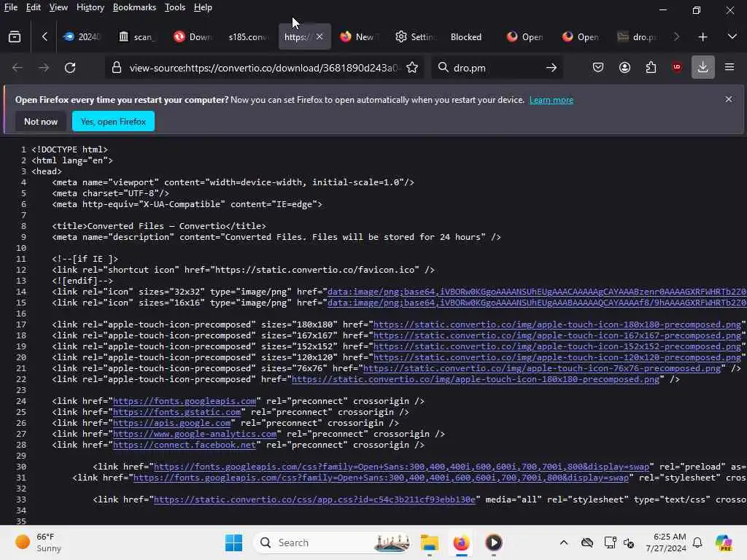This screenshot has height=560, width=747.
Task: Submit search with the arrow button
Action: [551, 68]
